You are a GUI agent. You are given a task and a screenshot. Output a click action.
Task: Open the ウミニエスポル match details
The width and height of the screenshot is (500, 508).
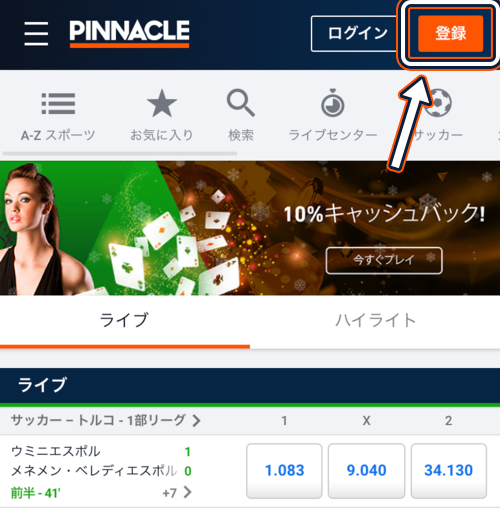pos(102,471)
